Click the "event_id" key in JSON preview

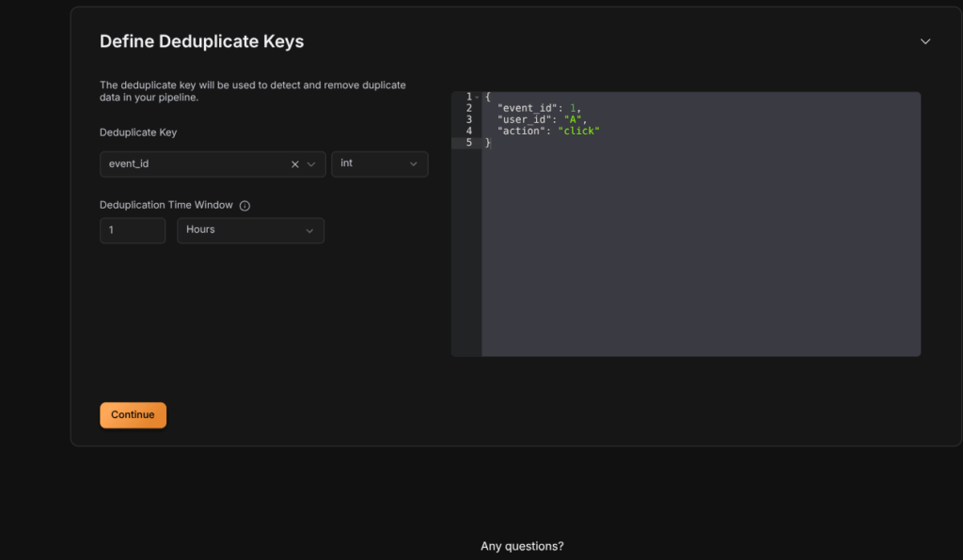coord(530,108)
